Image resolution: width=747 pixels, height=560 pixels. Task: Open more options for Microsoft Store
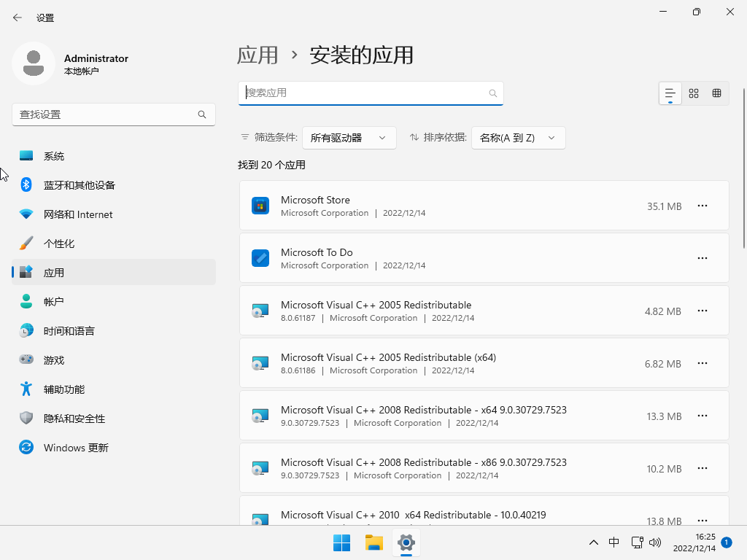(x=702, y=206)
